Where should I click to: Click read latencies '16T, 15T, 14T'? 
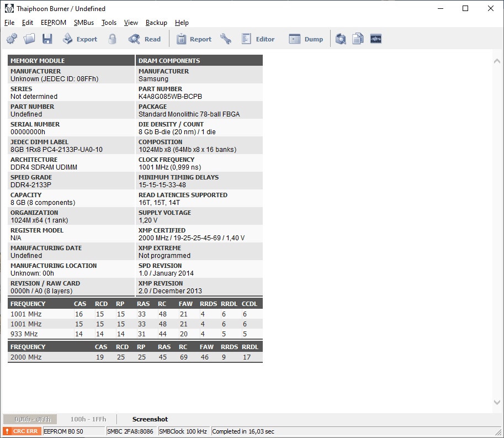(159, 203)
